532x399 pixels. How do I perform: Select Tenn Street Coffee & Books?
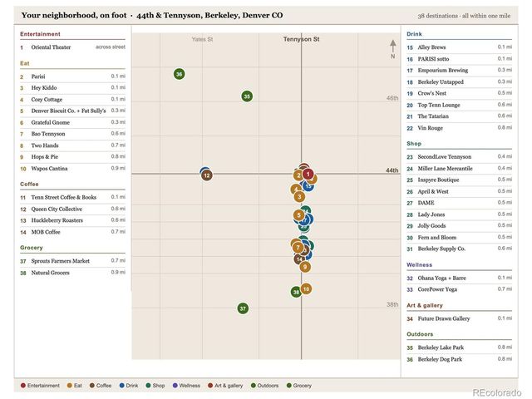click(72, 198)
